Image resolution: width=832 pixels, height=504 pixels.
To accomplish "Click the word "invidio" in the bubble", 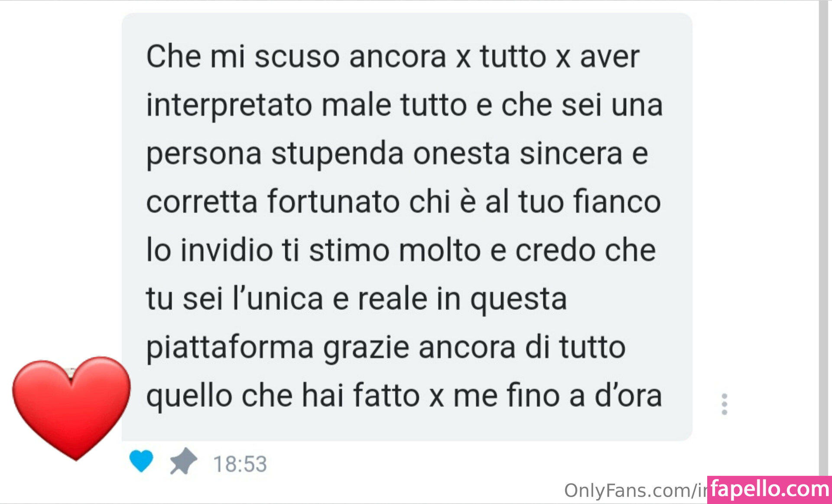I will point(226,250).
